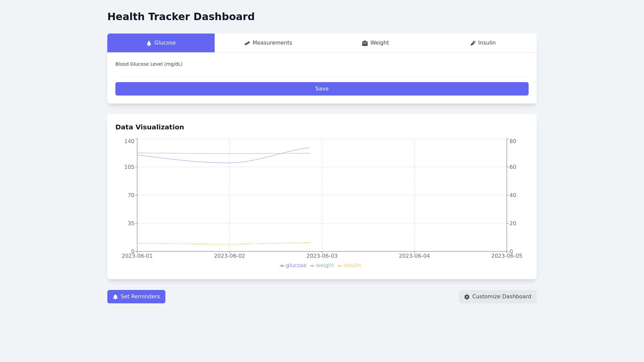
Task: Open the Insulin tab
Action: click(x=483, y=43)
